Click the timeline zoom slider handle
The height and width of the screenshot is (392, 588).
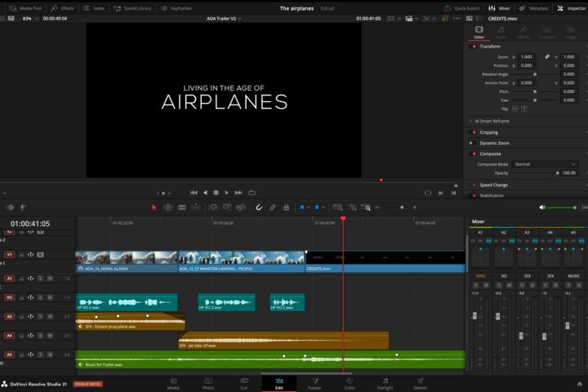point(402,207)
